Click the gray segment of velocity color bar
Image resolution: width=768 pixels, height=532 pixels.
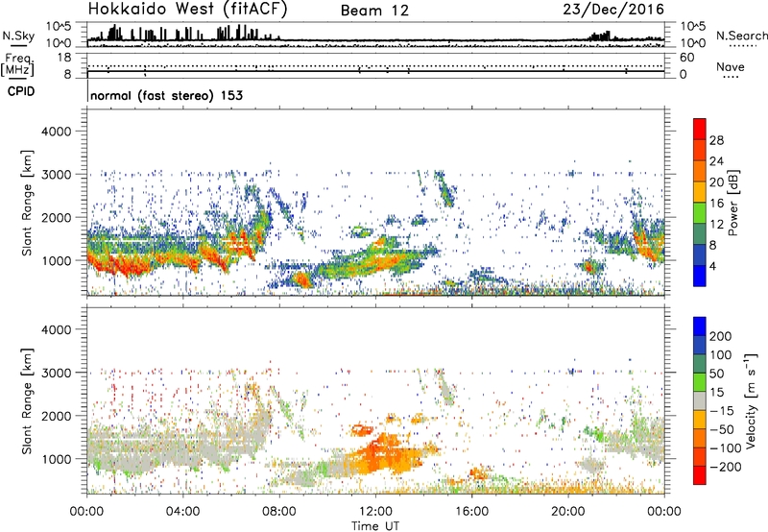[700, 401]
